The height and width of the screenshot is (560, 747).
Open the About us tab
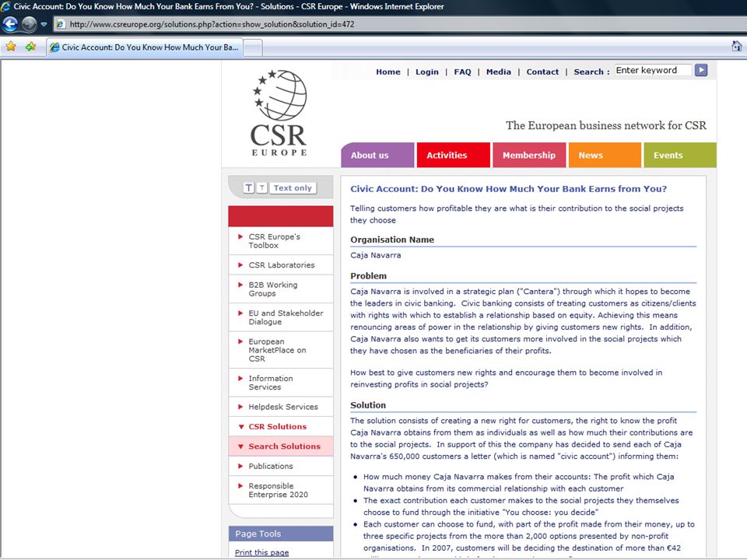tap(377, 156)
